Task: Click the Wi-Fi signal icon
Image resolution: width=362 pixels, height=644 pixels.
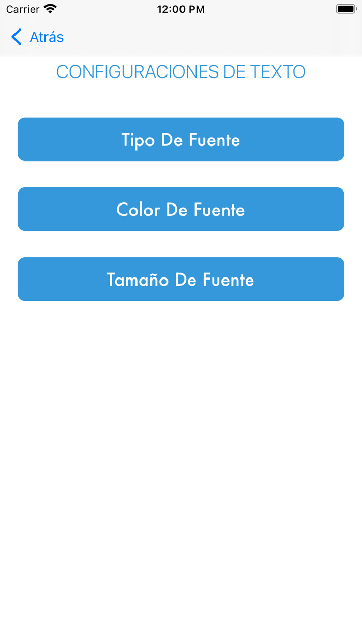Action: coord(50,9)
